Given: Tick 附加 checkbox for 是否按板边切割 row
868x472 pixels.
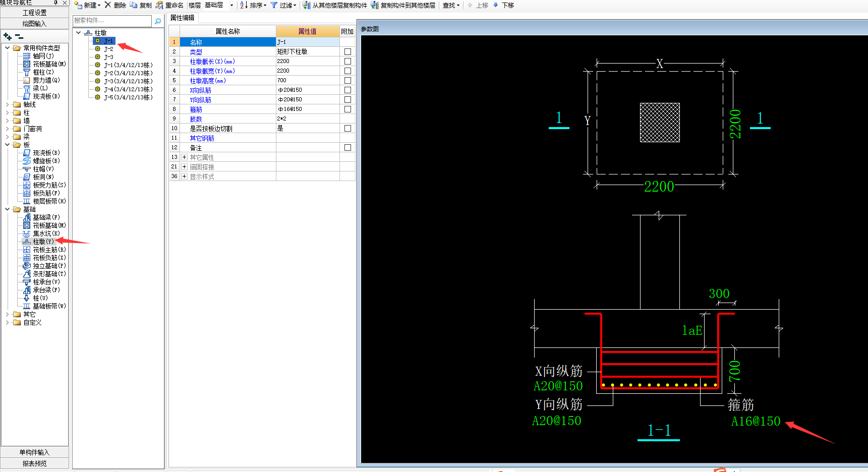Looking at the screenshot, I should click(348, 128).
